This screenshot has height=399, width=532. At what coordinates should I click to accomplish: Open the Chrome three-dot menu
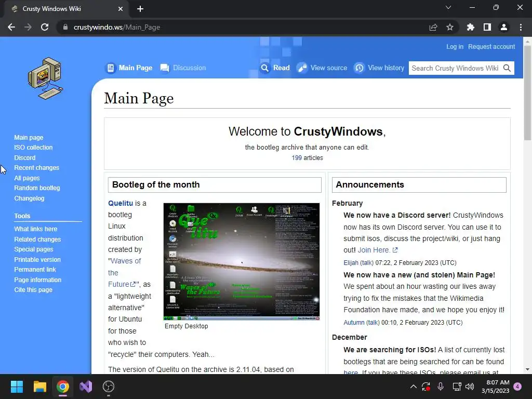521,27
